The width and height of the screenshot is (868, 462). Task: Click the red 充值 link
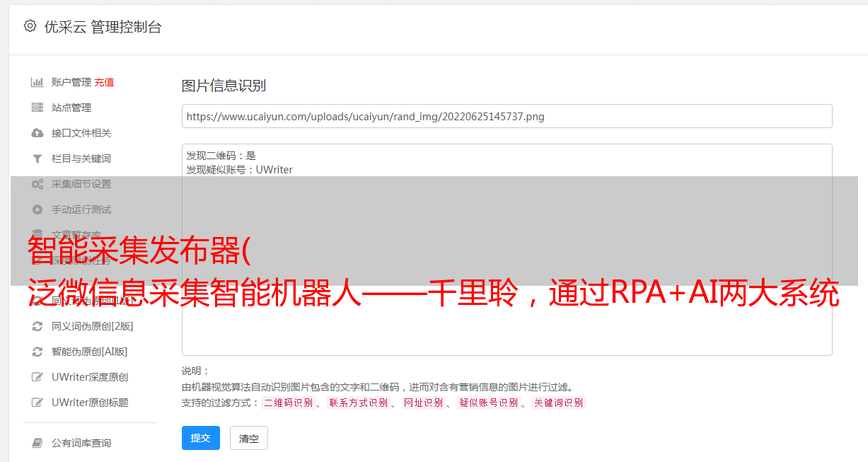pyautogui.click(x=104, y=82)
